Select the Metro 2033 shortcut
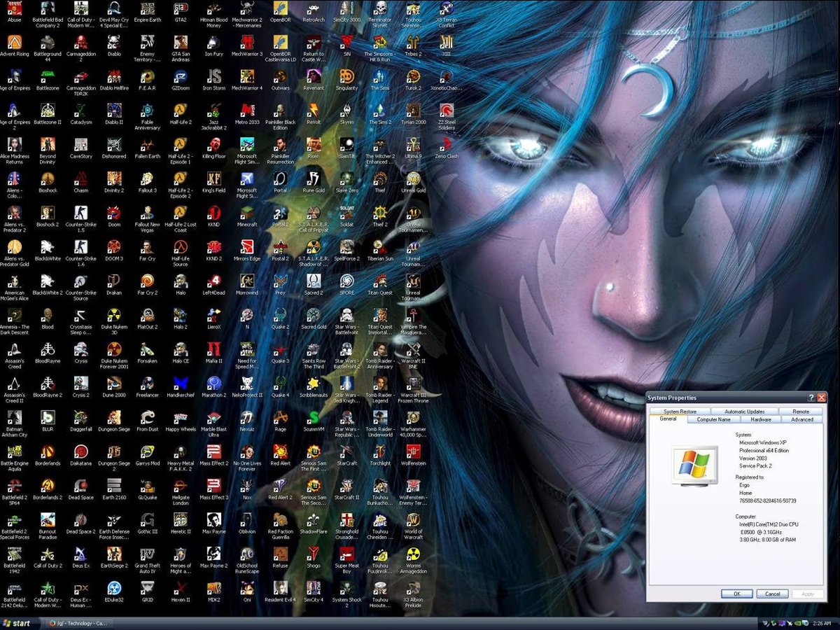The image size is (840, 630). click(247, 114)
